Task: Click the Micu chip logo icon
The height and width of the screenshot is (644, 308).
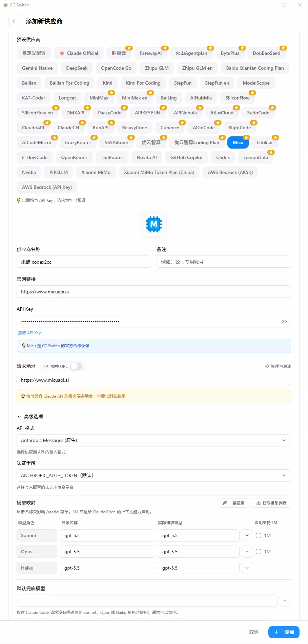Action: tap(154, 224)
